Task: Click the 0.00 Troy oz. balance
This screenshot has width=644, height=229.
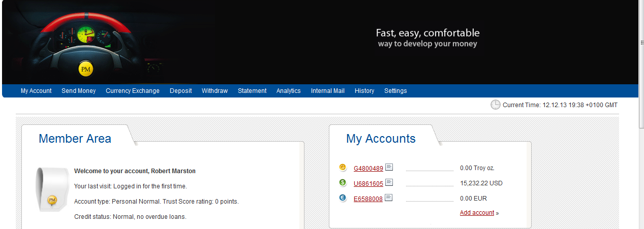Action: point(477,168)
